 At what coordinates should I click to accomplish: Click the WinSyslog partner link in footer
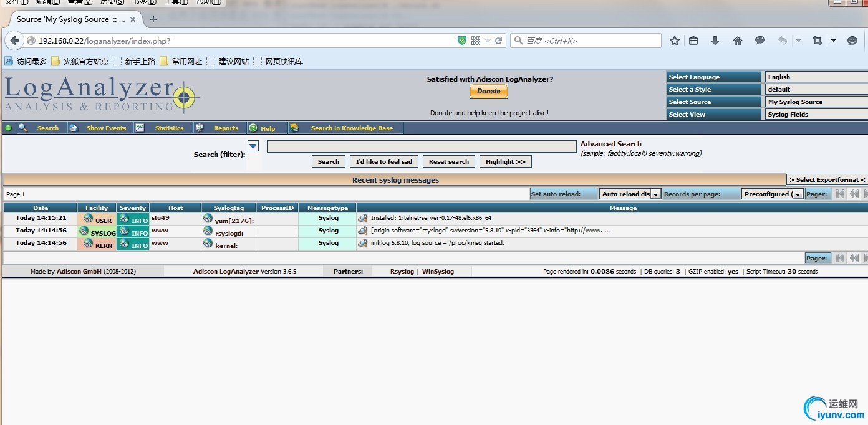point(438,272)
